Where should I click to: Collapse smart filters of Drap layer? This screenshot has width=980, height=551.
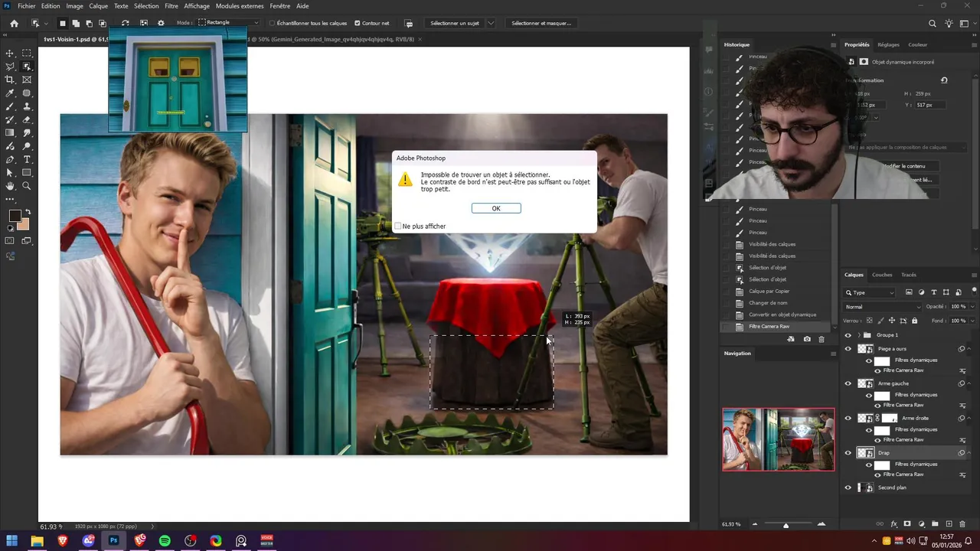[970, 453]
